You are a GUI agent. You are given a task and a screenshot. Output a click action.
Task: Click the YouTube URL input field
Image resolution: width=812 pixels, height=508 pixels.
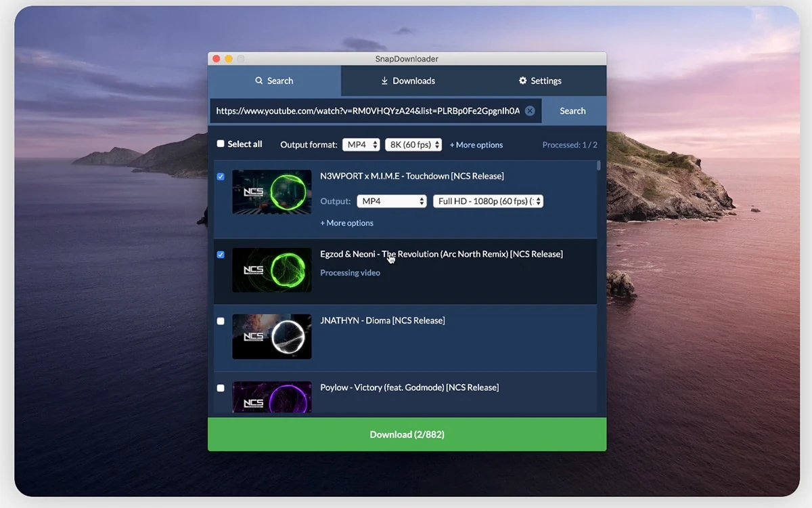tap(376, 111)
